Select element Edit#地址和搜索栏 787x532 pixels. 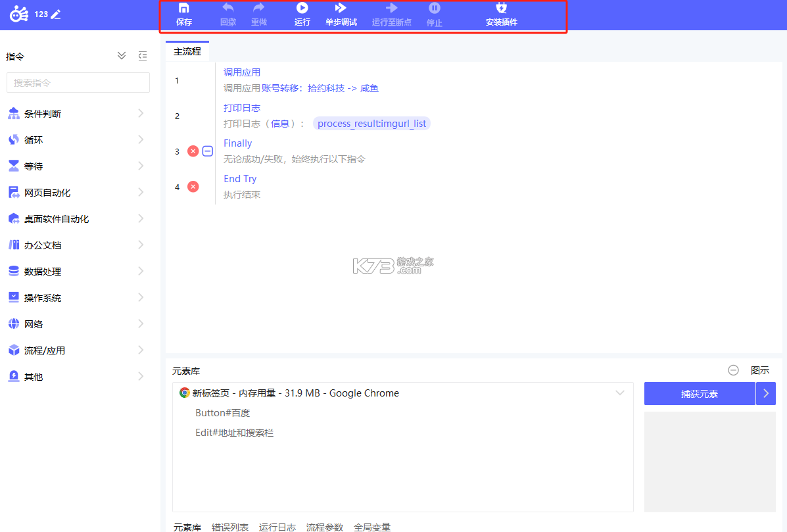[235, 433]
